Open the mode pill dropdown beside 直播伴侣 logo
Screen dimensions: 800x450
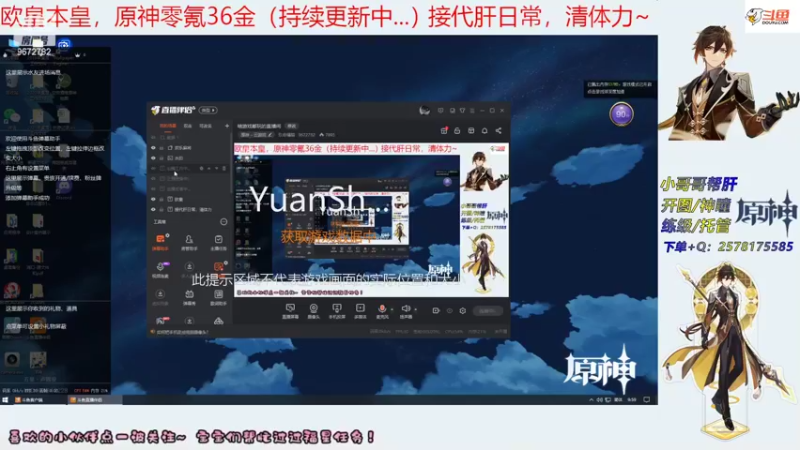click(208, 110)
